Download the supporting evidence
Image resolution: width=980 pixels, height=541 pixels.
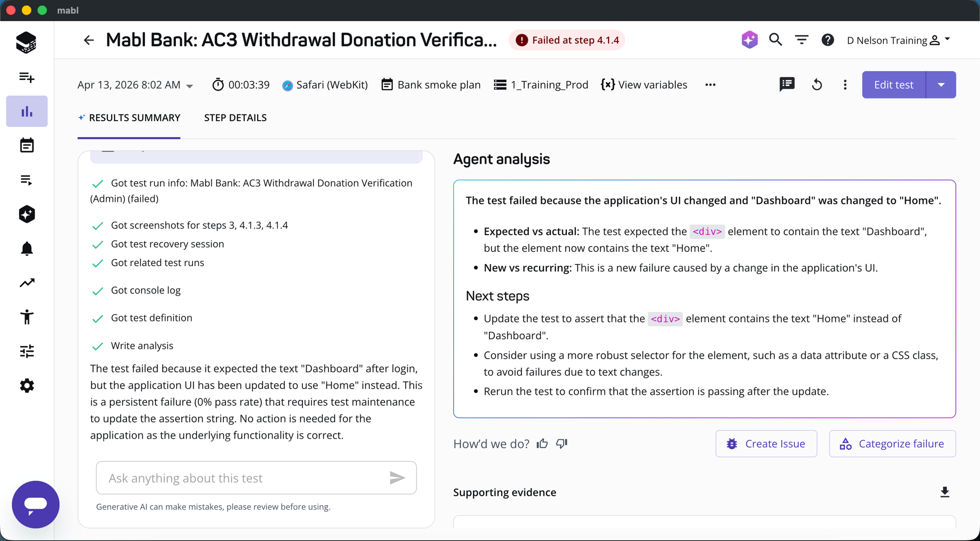pyautogui.click(x=945, y=492)
